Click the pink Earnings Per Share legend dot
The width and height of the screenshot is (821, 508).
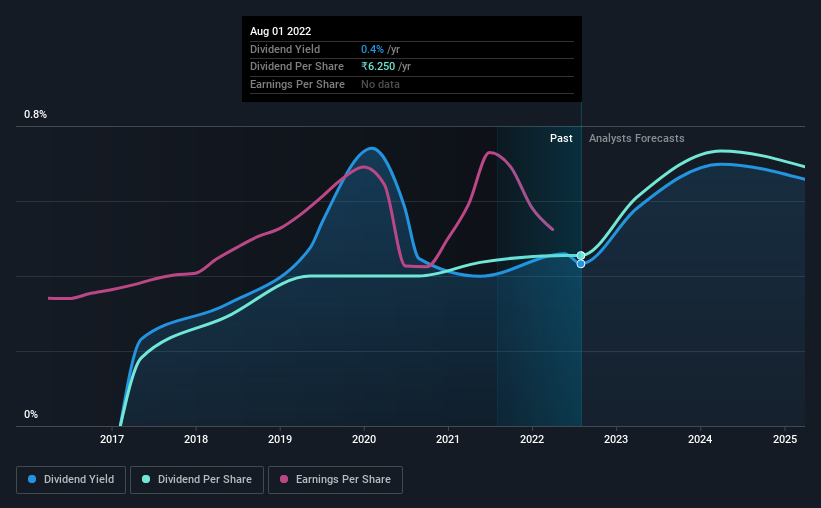coord(284,479)
